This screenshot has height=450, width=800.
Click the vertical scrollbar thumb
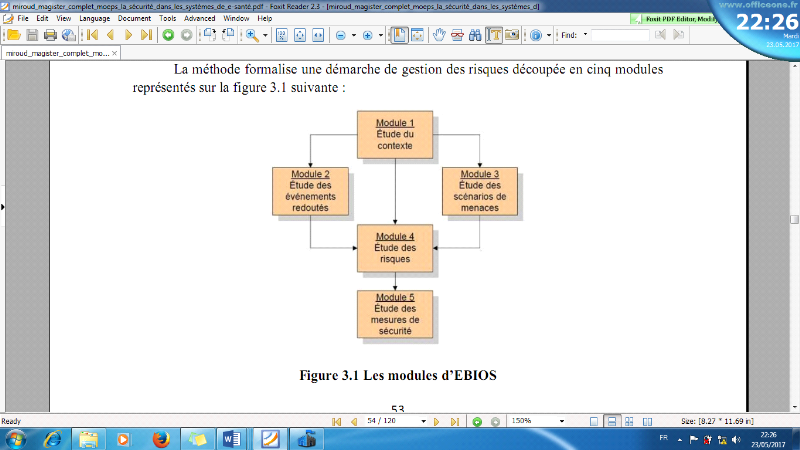click(x=794, y=219)
